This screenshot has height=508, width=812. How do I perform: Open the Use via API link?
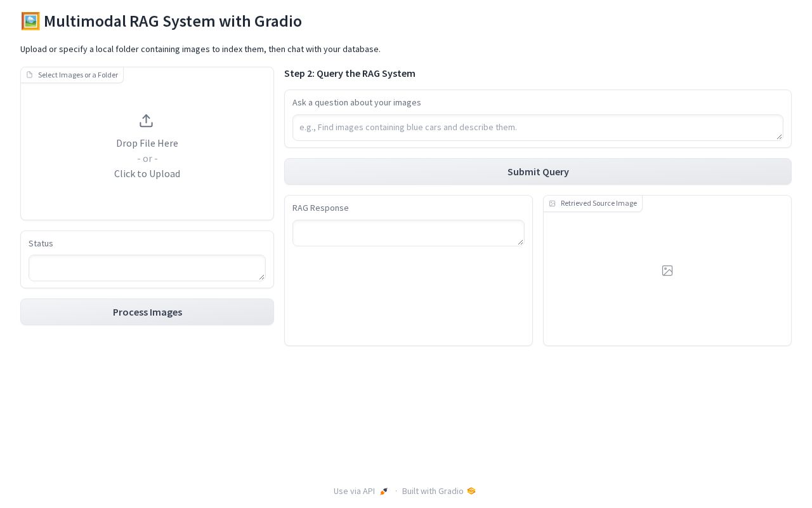tap(361, 491)
